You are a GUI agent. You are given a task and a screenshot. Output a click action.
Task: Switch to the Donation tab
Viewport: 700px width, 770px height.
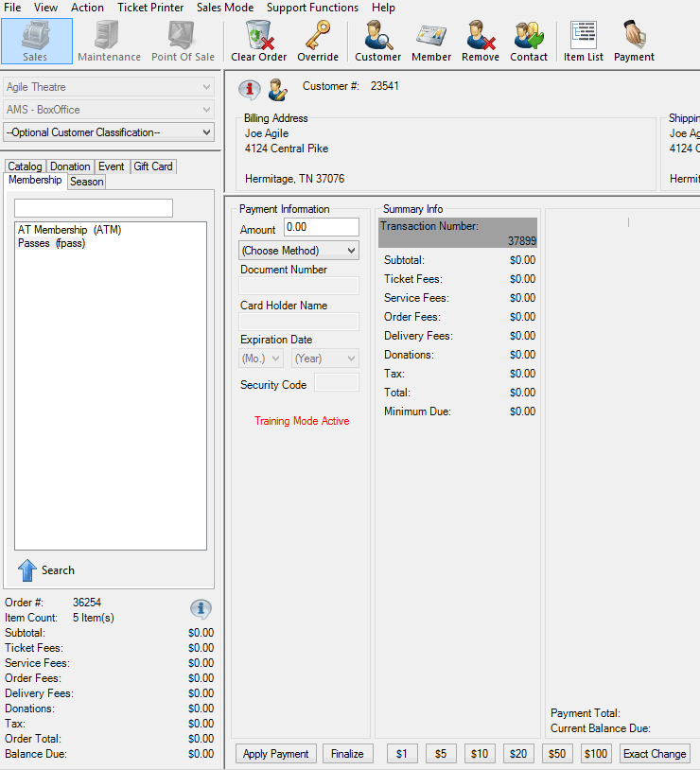[70, 166]
